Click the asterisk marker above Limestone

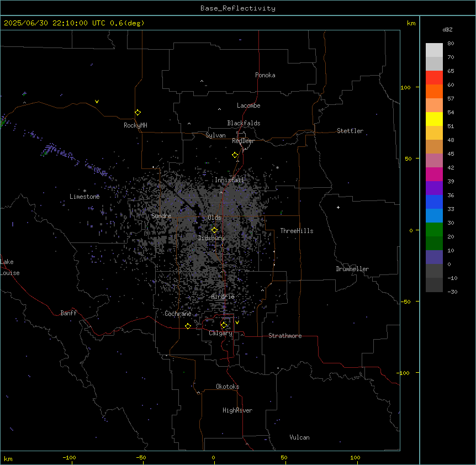point(84,191)
